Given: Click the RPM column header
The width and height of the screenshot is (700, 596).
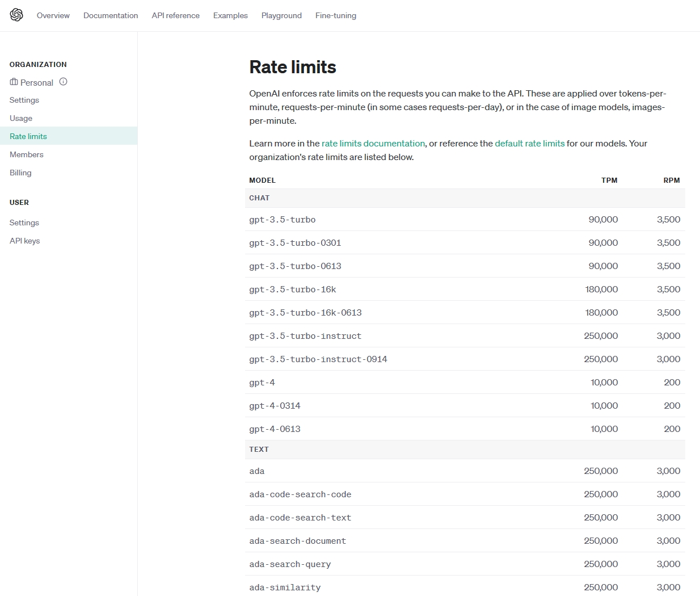Looking at the screenshot, I should [672, 181].
